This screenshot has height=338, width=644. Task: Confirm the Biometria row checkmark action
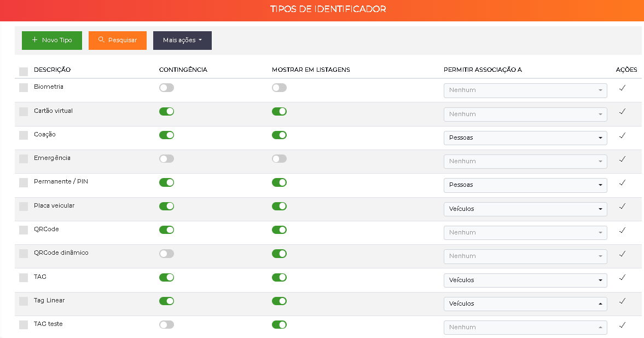(622, 88)
